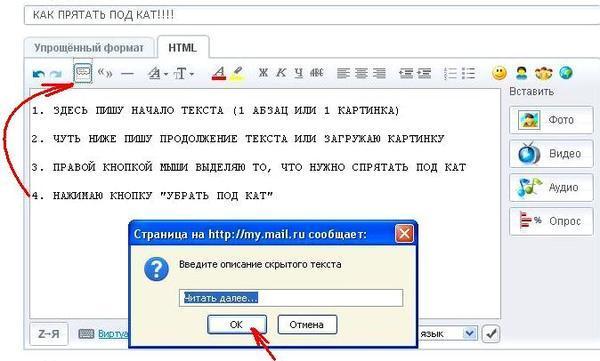Click the undo arrow icon
Image resolution: width=600 pixels, height=361 pixels.
pyautogui.click(x=39, y=74)
